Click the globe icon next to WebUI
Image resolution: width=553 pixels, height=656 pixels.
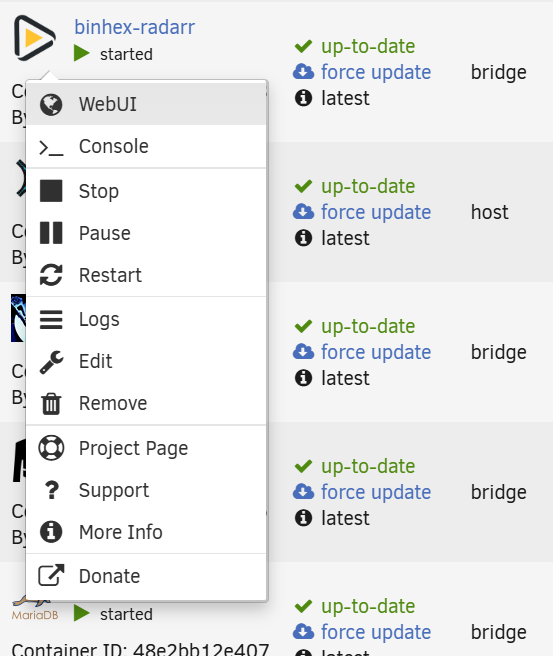(51, 104)
